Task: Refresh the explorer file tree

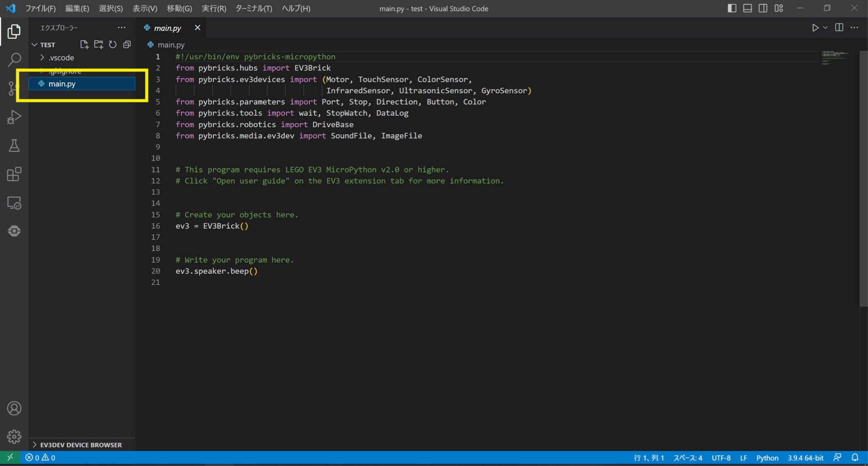Action: (113, 45)
